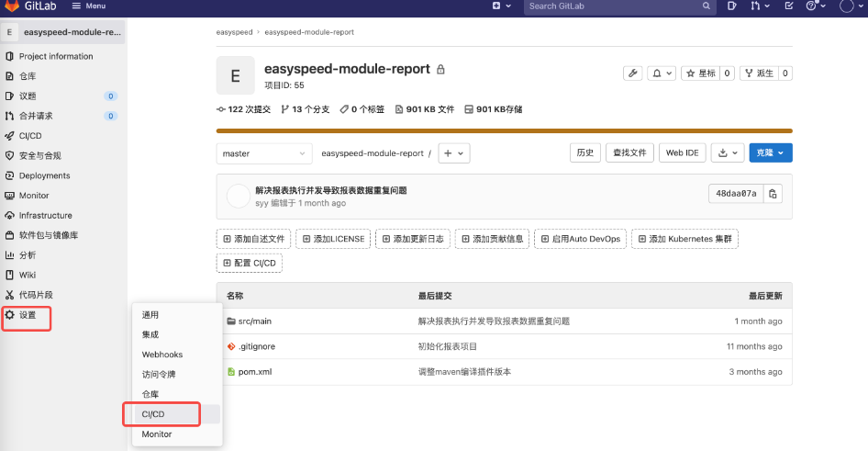Click 添加 Kubernetes 集群 button
868x451 pixels.
(x=684, y=239)
